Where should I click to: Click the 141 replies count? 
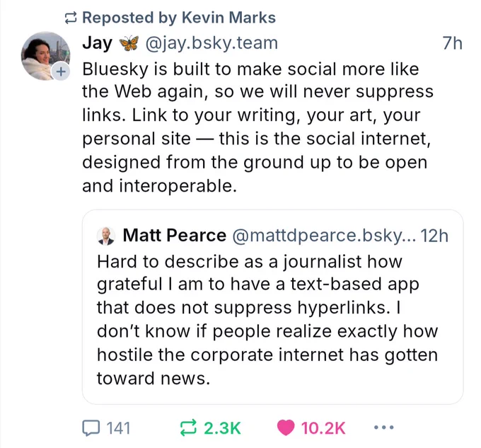[x=118, y=427]
